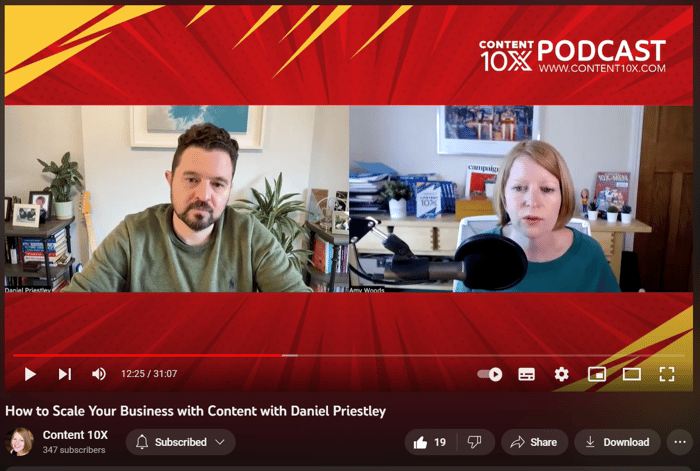Mute the video volume speaker icon
Viewport: 700px width, 471px height.
[99, 374]
